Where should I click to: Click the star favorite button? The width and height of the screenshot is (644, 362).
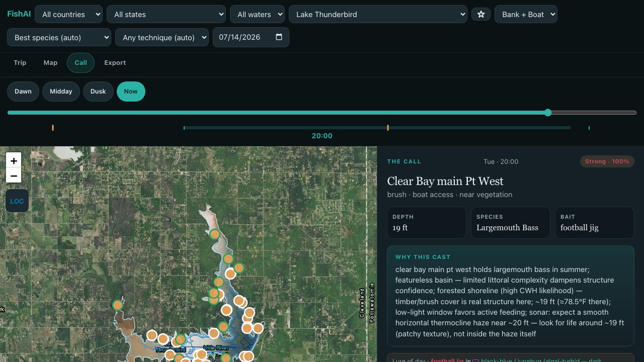tap(481, 14)
